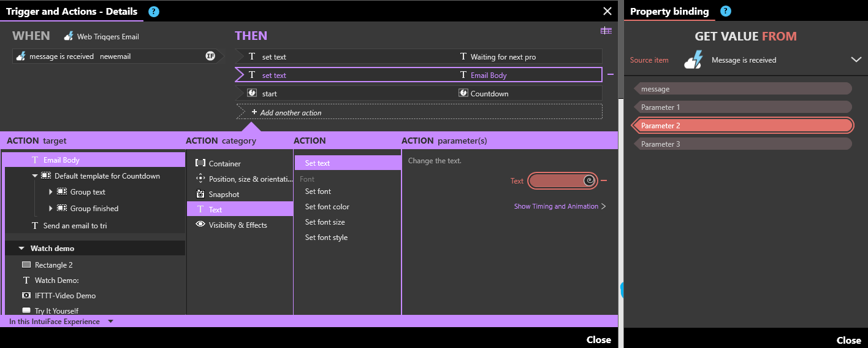Open help for Trigger and Actions Details
868x348 pixels.
(154, 11)
